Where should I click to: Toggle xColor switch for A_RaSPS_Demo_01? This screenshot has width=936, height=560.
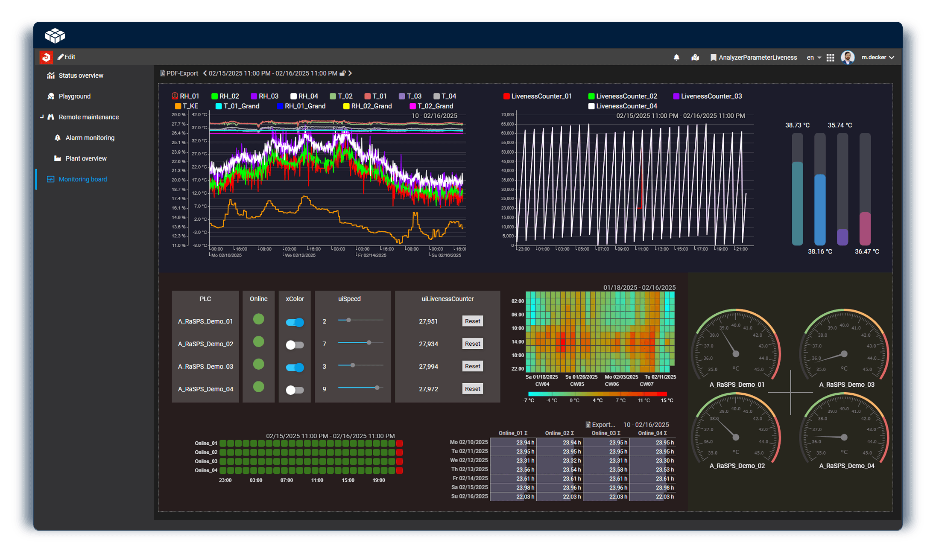(295, 322)
